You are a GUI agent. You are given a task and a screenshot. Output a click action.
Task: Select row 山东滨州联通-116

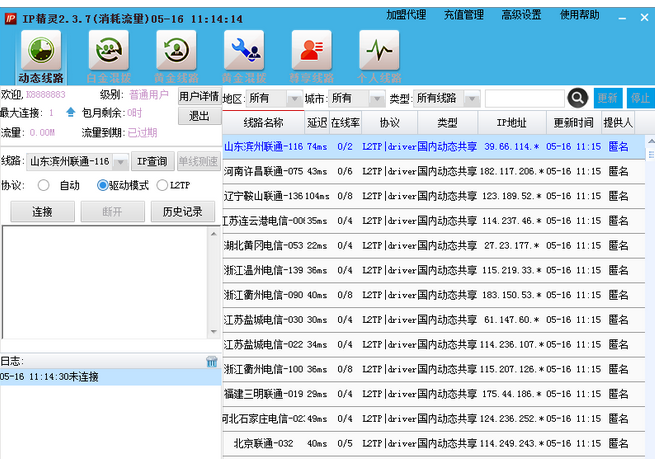tap(434, 147)
